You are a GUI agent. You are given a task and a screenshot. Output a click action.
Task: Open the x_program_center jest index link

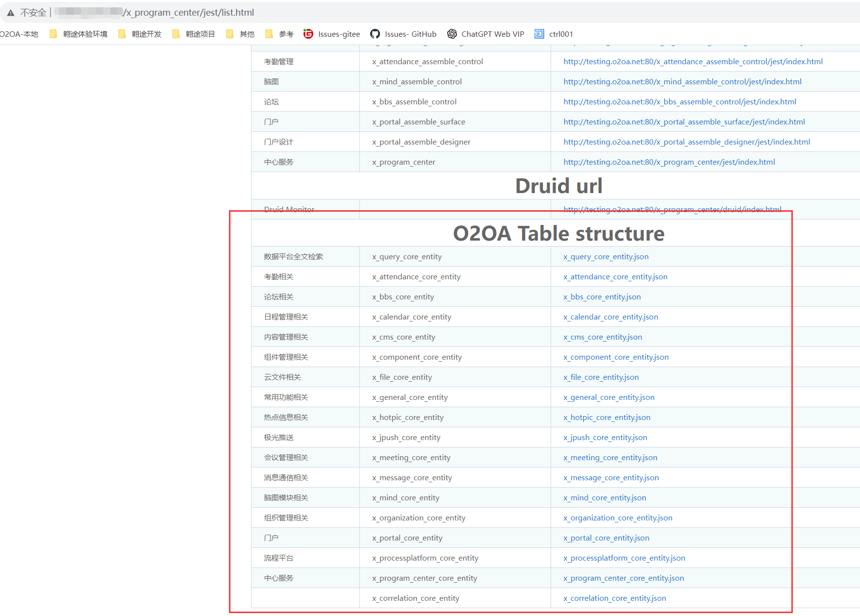(x=669, y=162)
